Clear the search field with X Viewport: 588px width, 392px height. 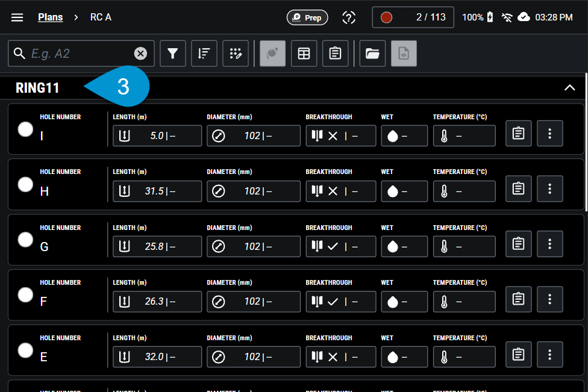(x=140, y=54)
